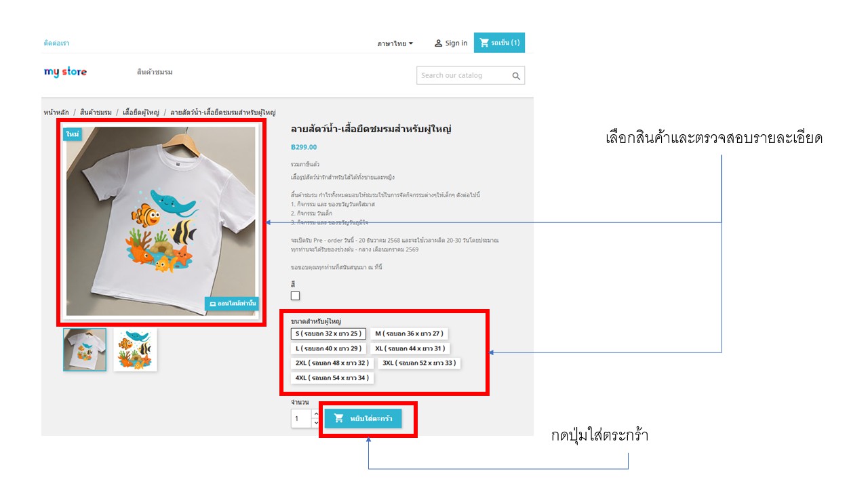Select size M (รอบอก 36 x ยาว 27)

click(409, 333)
